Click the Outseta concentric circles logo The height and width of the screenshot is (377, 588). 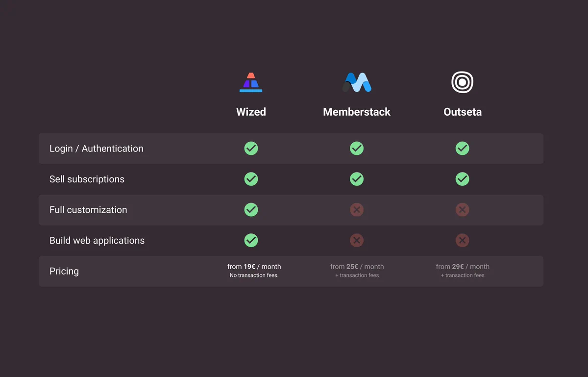pos(462,82)
